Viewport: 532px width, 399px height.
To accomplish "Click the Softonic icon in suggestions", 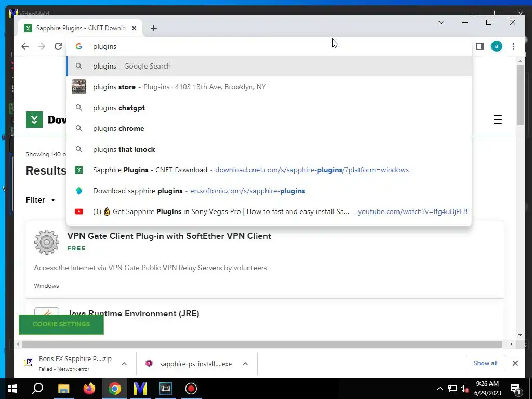I will (79, 191).
